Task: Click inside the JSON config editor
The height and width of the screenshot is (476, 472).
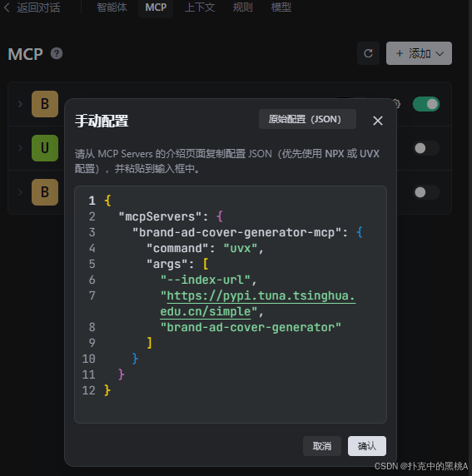Action: 231,305
